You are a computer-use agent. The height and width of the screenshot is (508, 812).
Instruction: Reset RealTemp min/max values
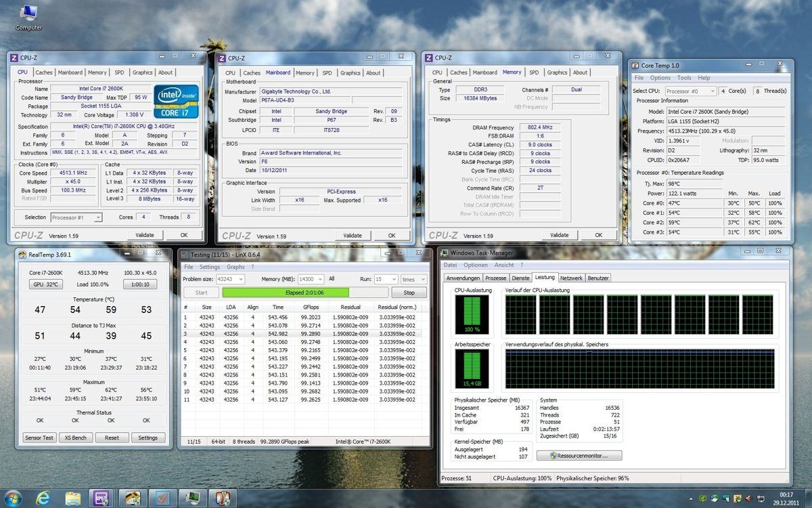112,438
